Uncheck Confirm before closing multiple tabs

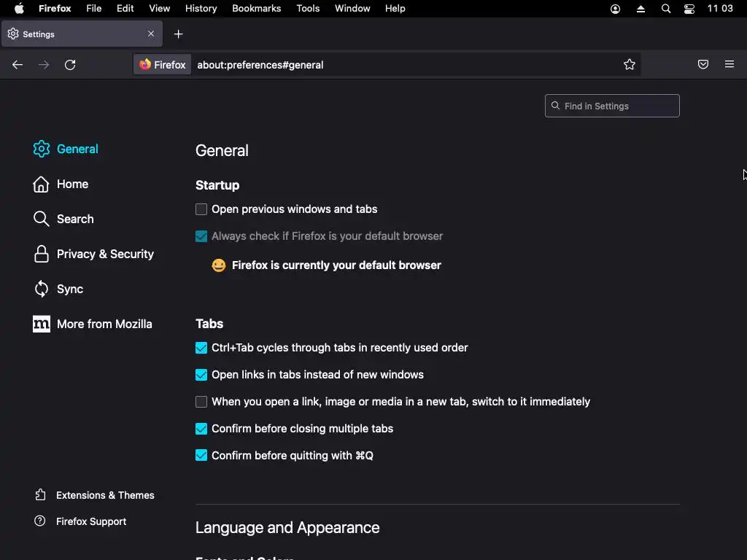pos(201,429)
